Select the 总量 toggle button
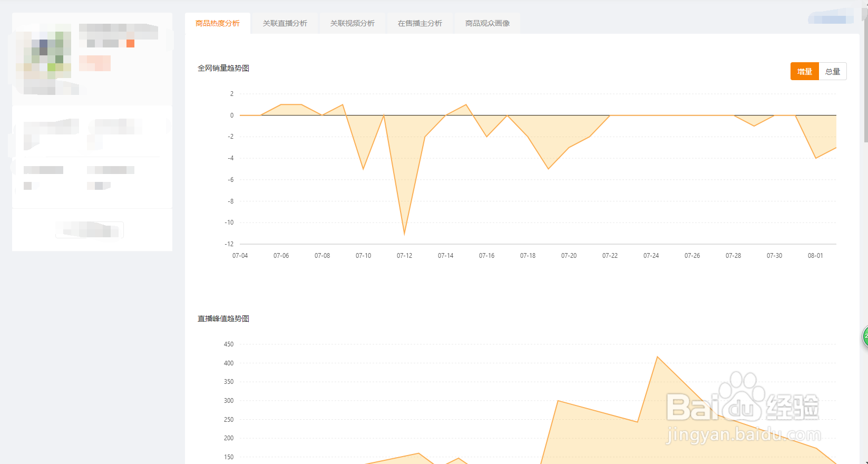 point(833,71)
